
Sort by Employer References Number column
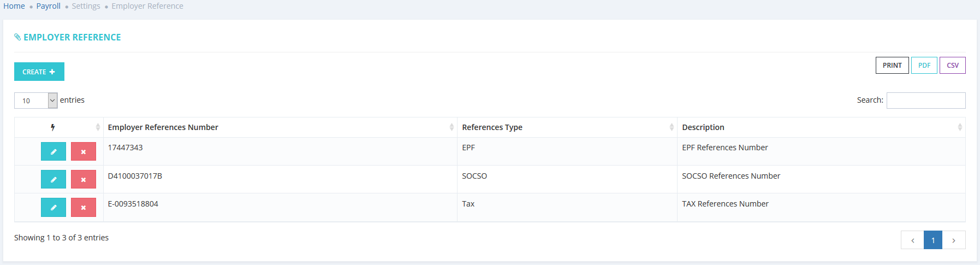280,127
